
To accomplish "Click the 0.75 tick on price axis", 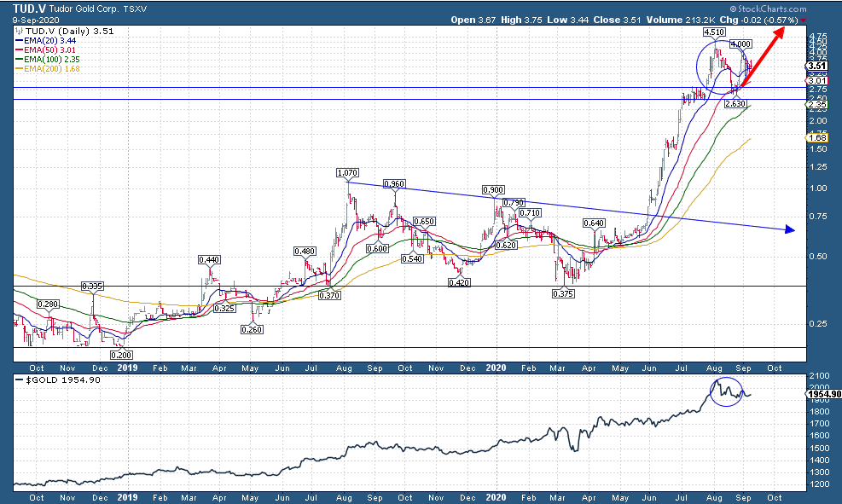I will click(818, 217).
